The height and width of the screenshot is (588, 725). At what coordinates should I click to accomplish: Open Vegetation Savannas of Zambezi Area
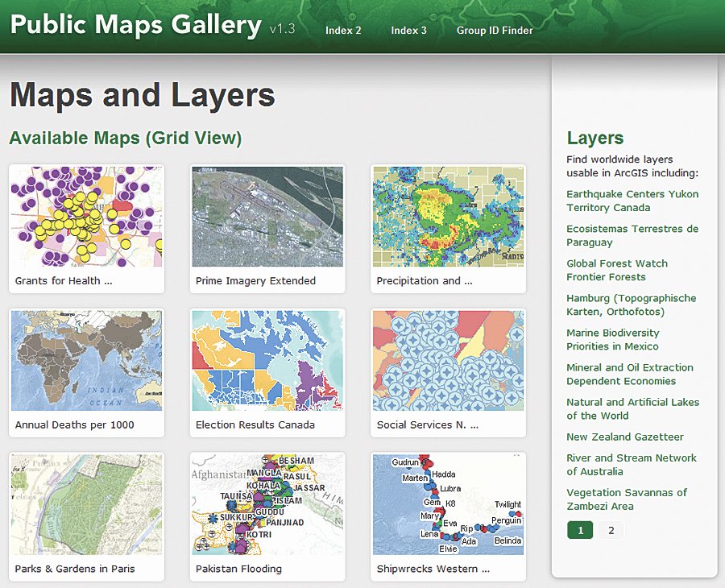point(627,499)
